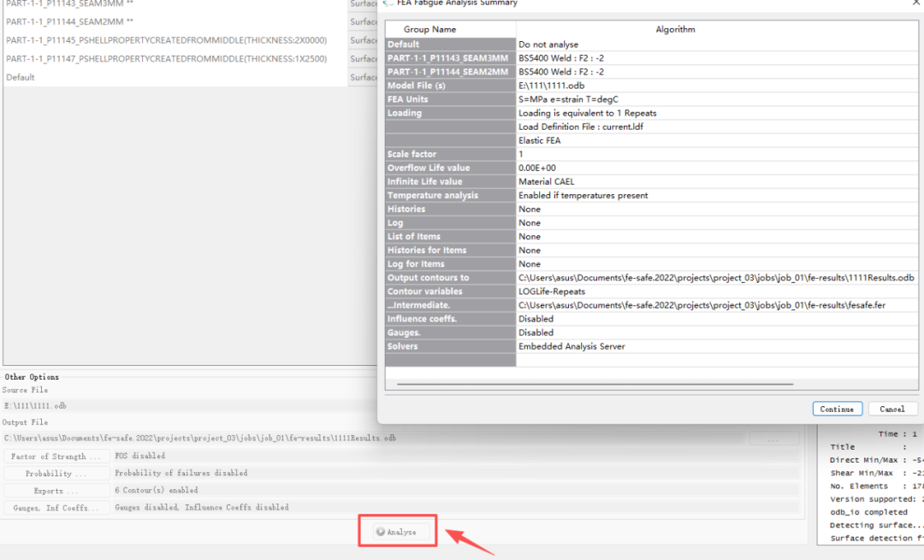Open the Probability settings button

[x=56, y=474]
